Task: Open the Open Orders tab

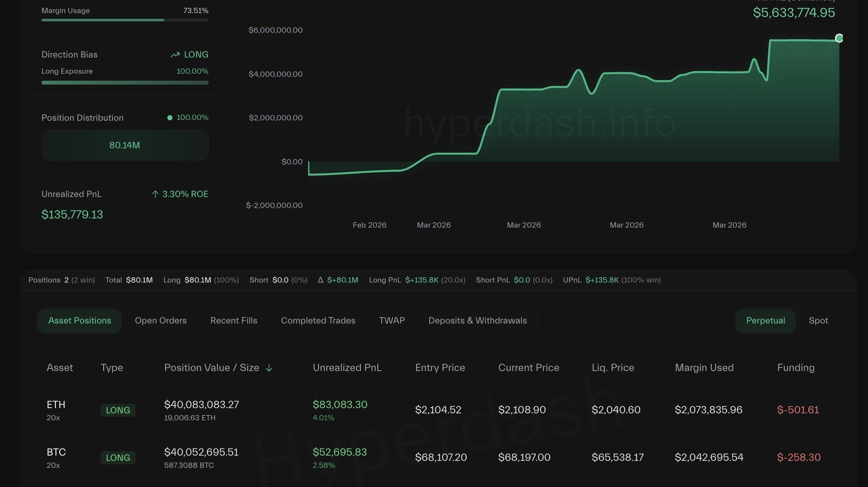Action: [160, 321]
